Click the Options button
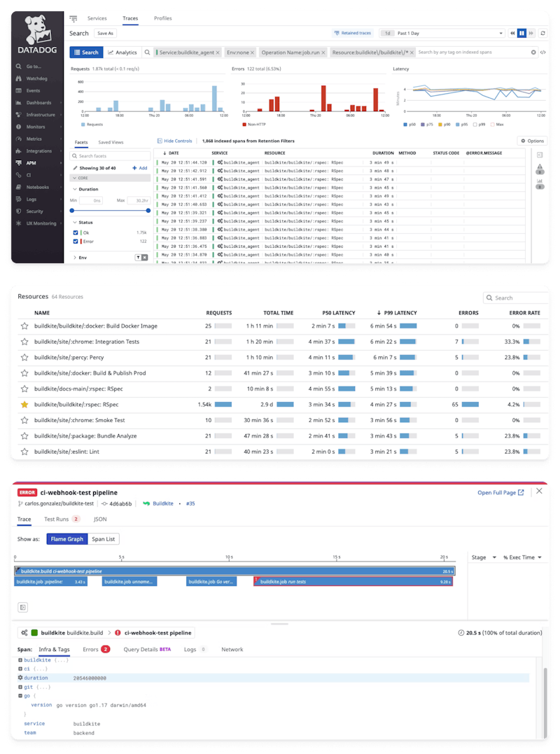The image size is (560, 754). (x=532, y=141)
